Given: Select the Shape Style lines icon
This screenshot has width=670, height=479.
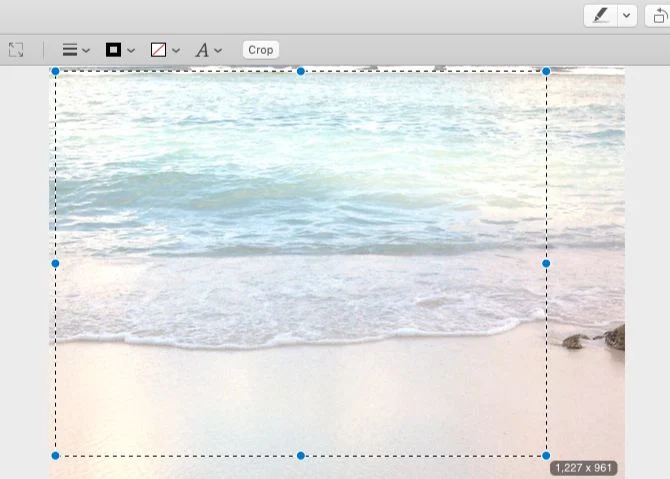Looking at the screenshot, I should (70, 50).
